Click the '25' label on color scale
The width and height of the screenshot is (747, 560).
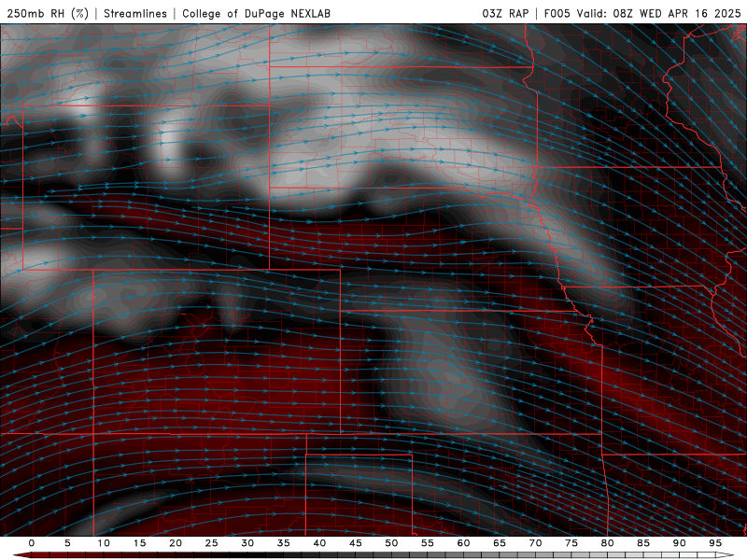(212, 543)
